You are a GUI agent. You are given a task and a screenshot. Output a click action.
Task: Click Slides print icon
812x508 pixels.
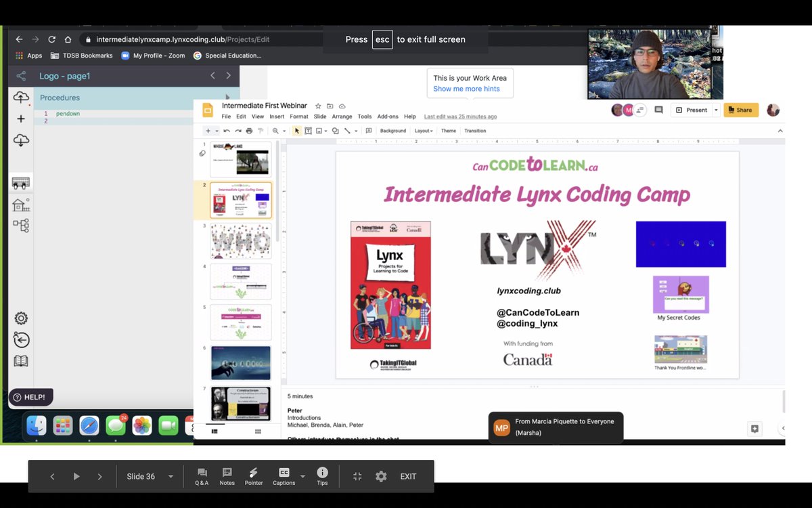pos(249,131)
